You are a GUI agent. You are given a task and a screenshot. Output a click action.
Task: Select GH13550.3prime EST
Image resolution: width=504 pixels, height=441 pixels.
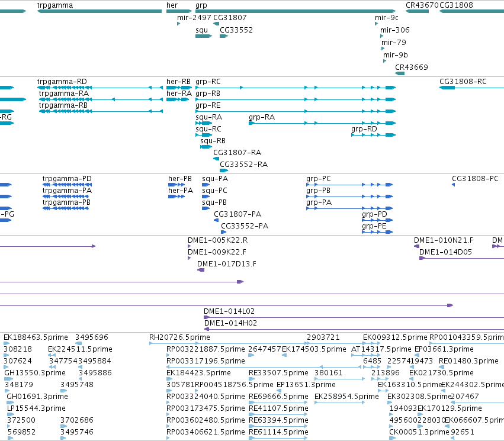9,379
